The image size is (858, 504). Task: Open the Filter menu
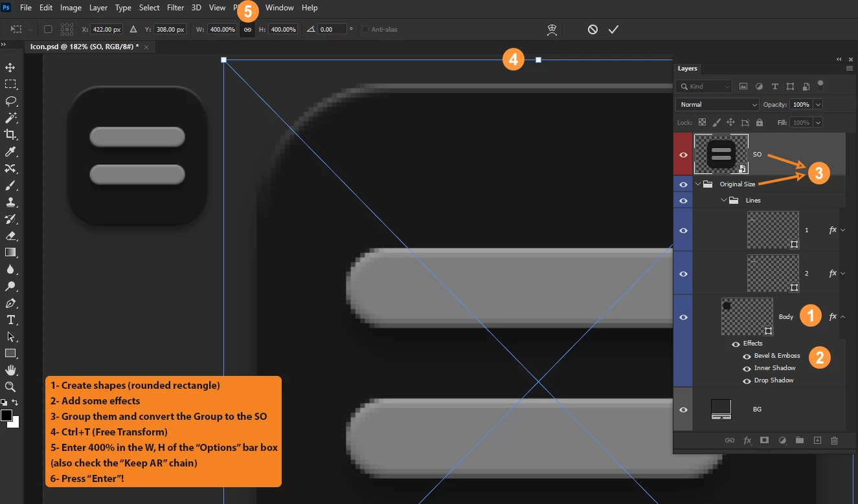[175, 8]
